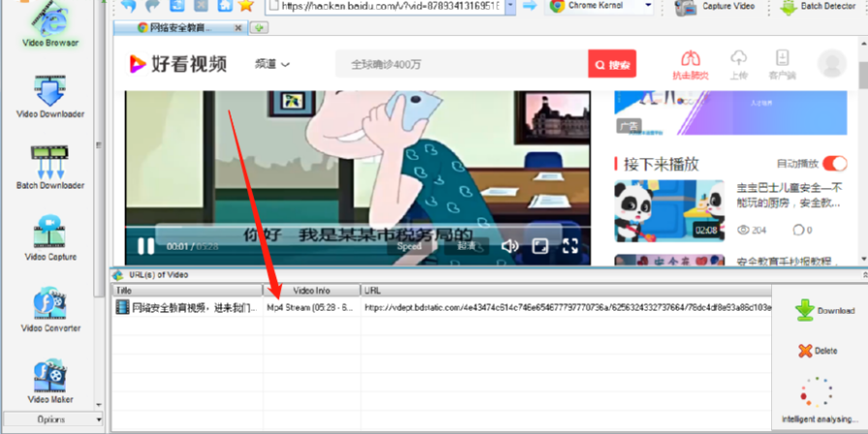This screenshot has height=434, width=868.
Task: Toggle theater mode in video player
Action: [x=540, y=246]
